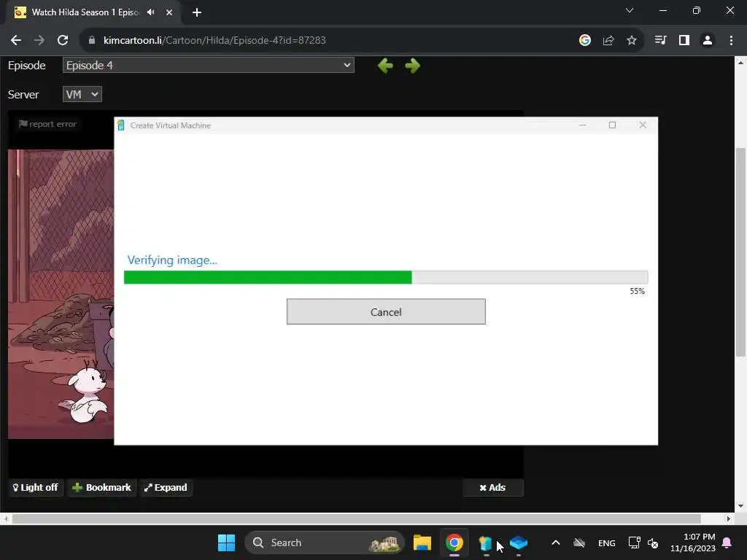The width and height of the screenshot is (747, 560).
Task: Toggle Chrome side panel
Action: pos(684,41)
